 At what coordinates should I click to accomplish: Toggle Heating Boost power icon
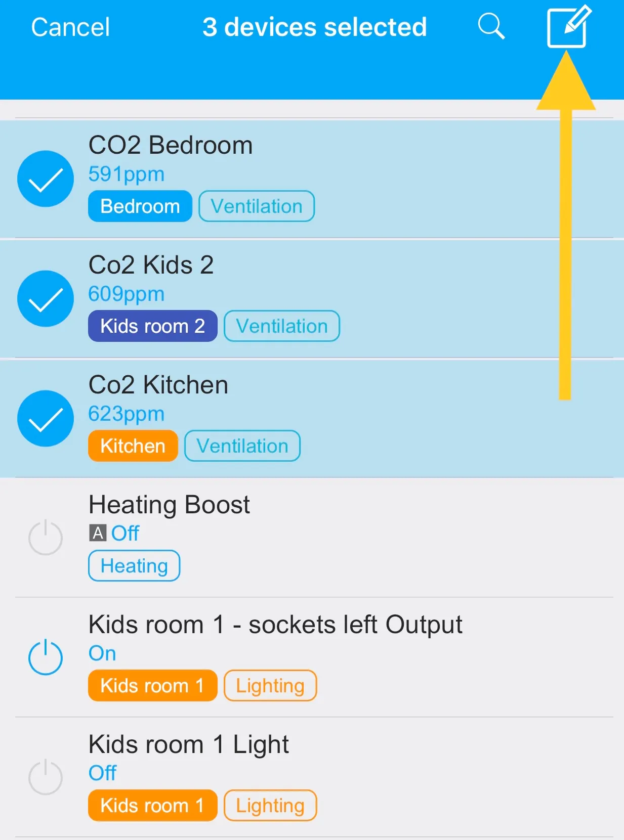[46, 538]
